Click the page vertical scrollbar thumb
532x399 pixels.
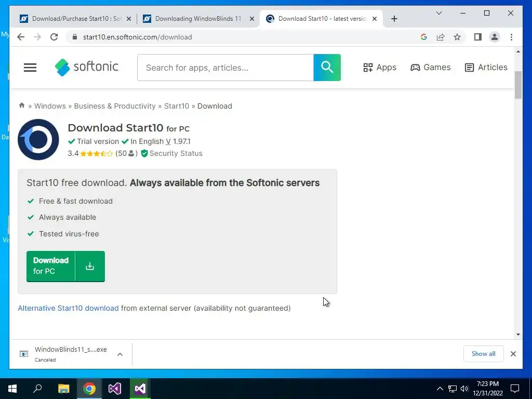[518, 85]
